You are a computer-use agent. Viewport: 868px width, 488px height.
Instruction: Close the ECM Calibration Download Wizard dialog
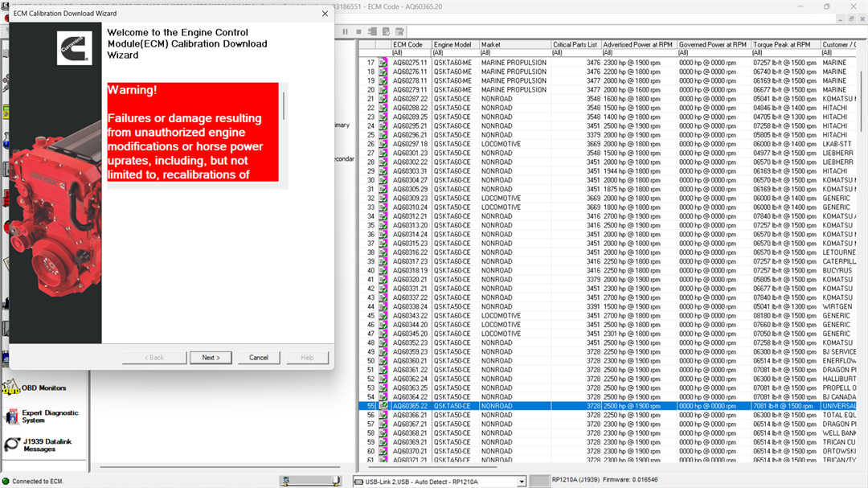[325, 14]
